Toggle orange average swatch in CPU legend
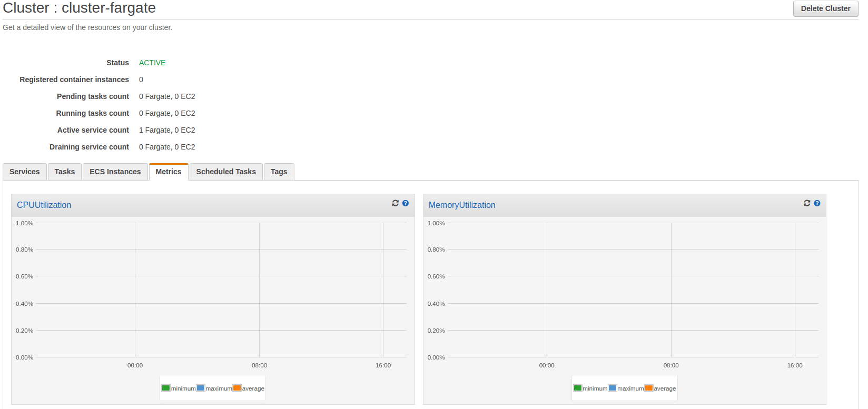Image resolution: width=868 pixels, height=409 pixels. (x=237, y=388)
